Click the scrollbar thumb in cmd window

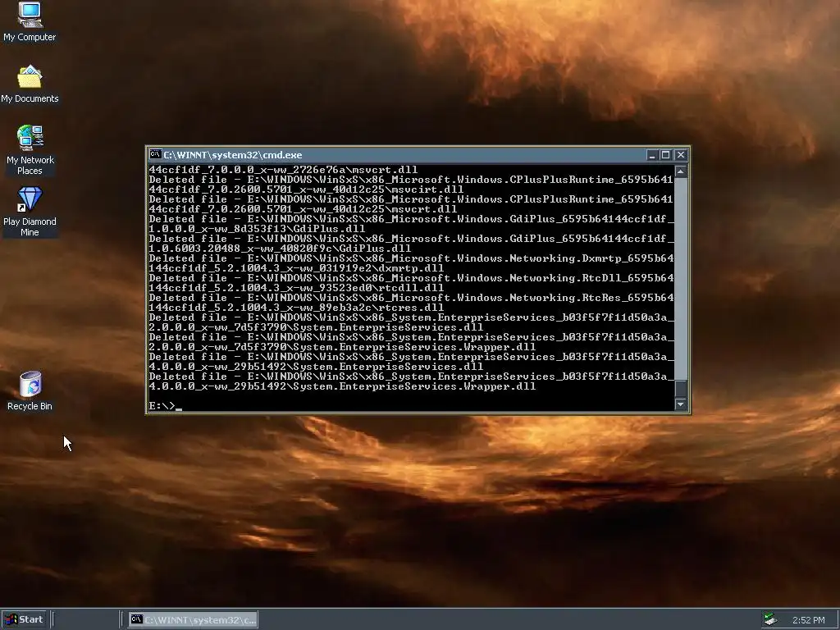click(680, 388)
